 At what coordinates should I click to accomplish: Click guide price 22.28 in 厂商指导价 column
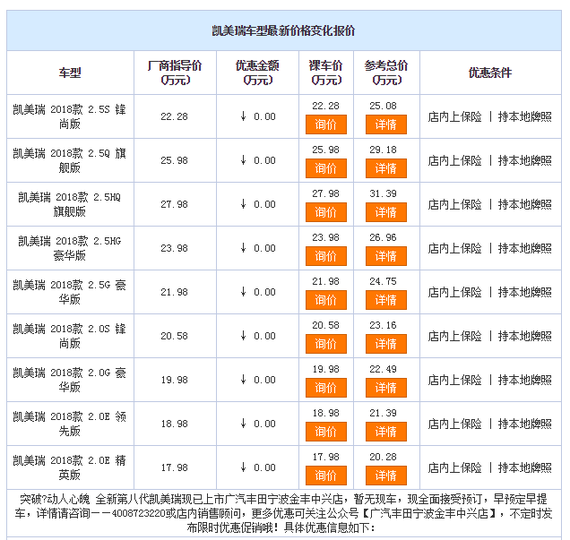tap(174, 117)
